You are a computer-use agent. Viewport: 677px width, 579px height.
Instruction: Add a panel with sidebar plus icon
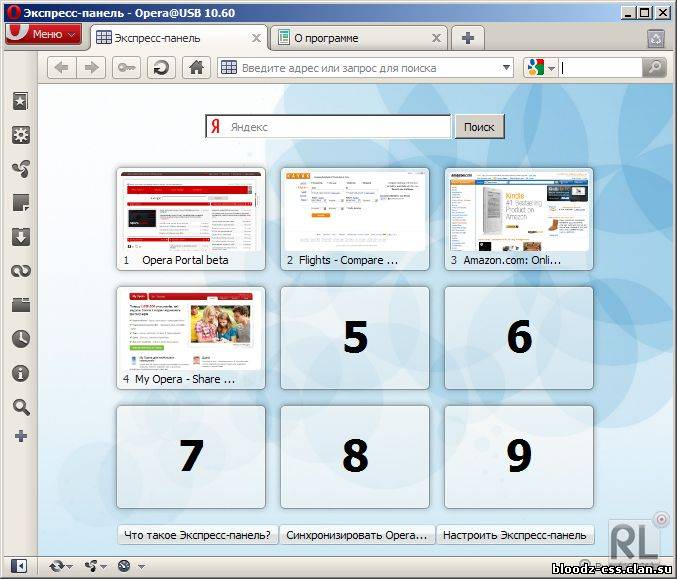click(x=21, y=436)
